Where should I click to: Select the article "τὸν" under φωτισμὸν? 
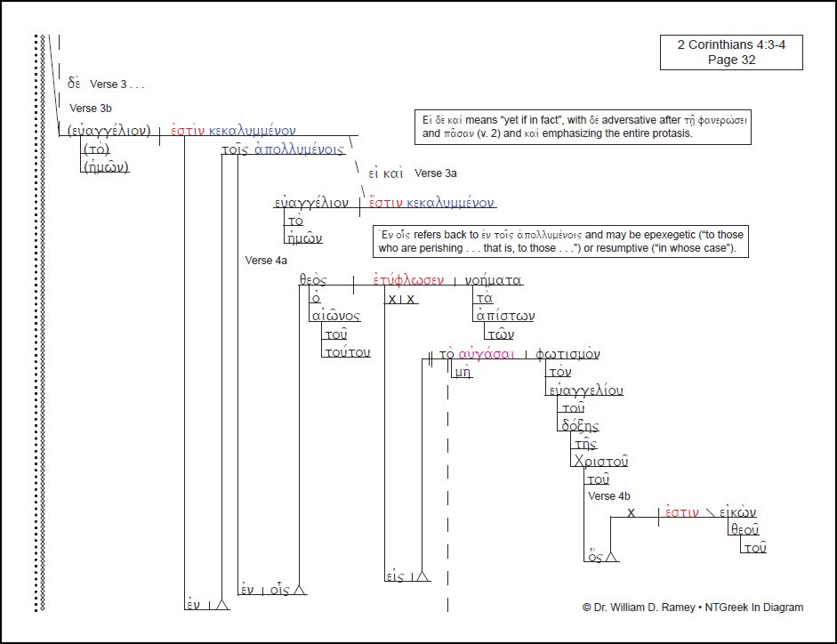(560, 372)
